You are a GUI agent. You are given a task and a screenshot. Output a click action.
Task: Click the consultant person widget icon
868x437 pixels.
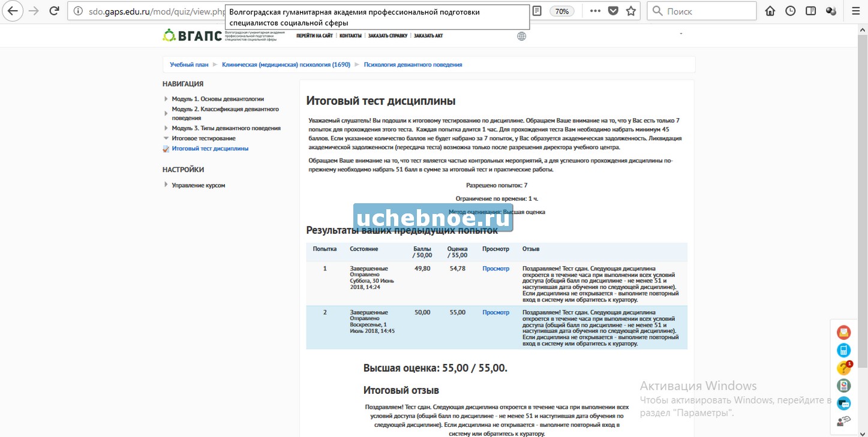[844, 421]
